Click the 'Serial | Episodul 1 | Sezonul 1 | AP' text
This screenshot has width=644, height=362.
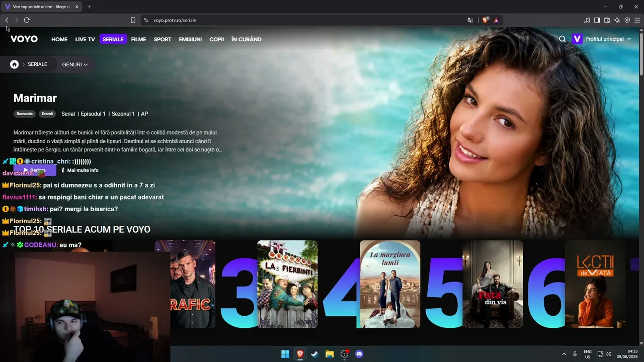pyautogui.click(x=105, y=114)
